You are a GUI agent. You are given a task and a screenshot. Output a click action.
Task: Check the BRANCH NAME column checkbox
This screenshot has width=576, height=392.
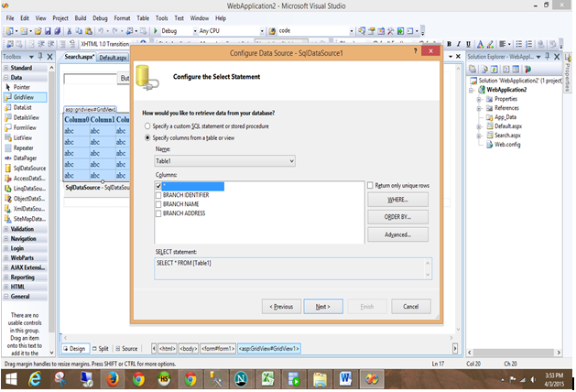[158, 204]
